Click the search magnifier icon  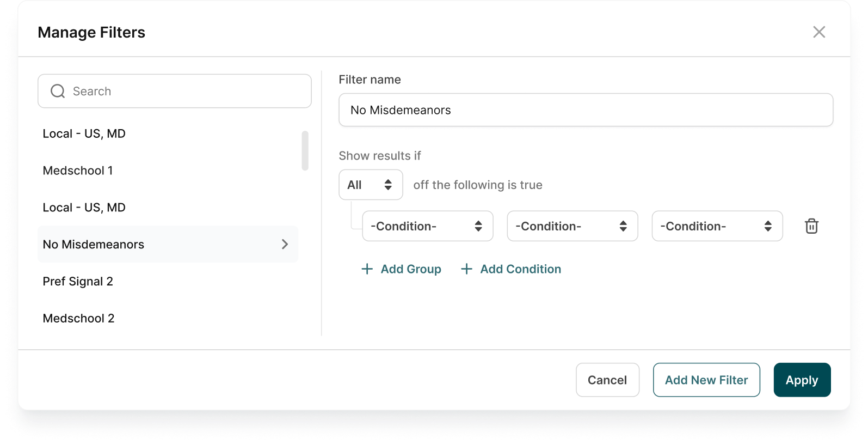[58, 92]
